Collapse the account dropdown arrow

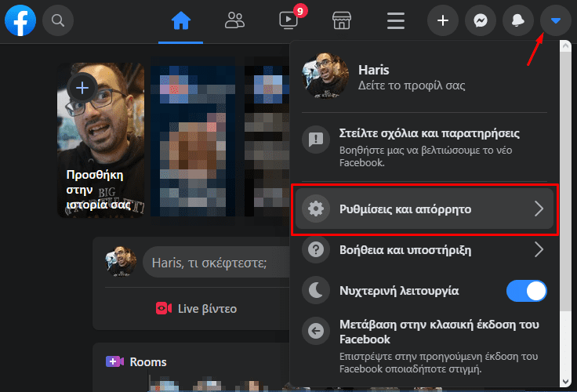(556, 20)
